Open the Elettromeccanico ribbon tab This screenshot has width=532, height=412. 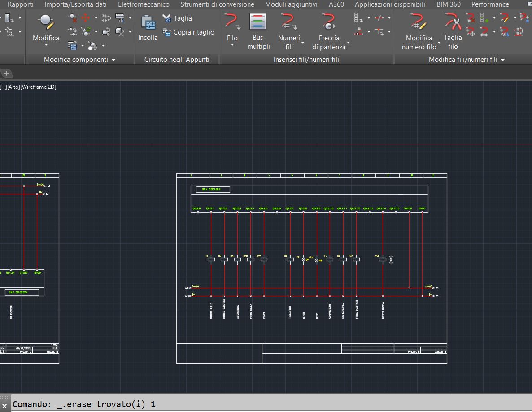click(144, 4)
